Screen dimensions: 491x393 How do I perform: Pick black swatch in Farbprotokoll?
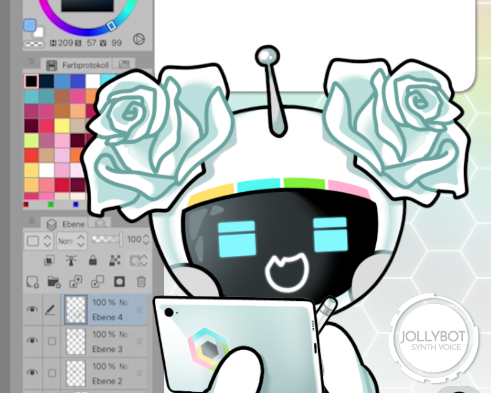coord(32,81)
